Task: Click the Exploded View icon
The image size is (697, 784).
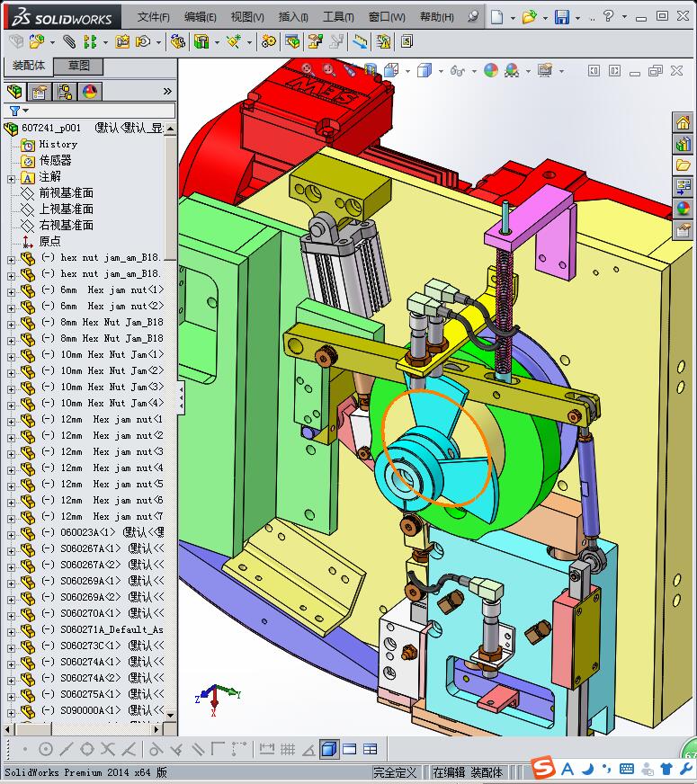Action: pos(315,41)
